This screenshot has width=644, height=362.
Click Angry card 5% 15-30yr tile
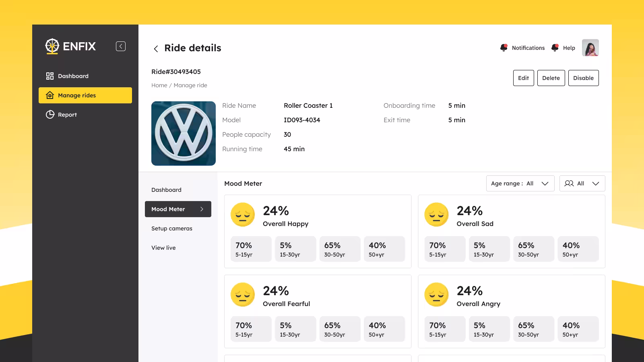pyautogui.click(x=489, y=329)
